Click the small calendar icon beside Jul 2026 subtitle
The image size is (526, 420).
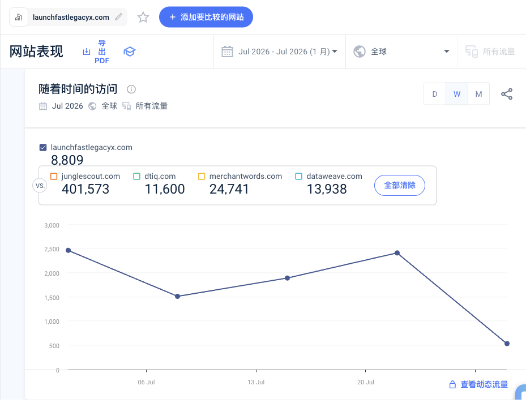tap(43, 106)
